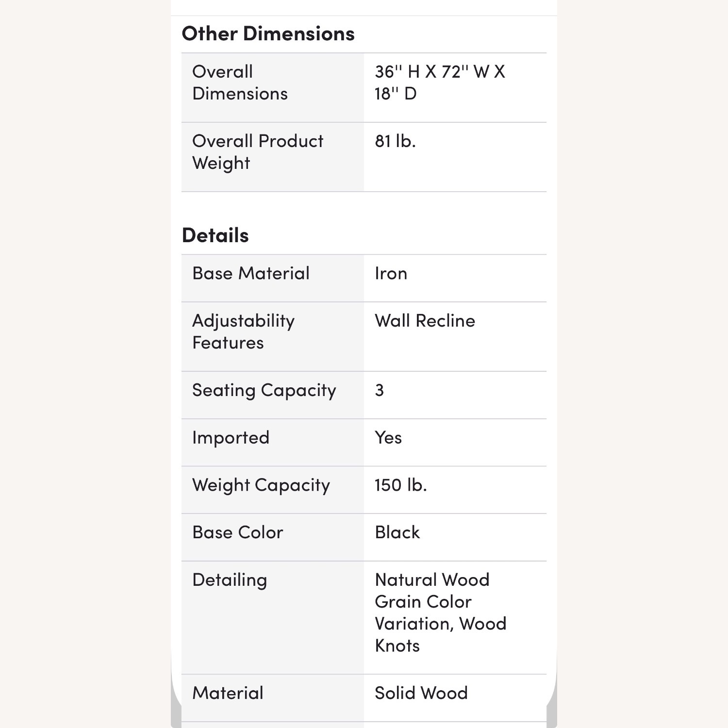The height and width of the screenshot is (728, 728).
Task: Select the Black base color value
Action: click(397, 532)
